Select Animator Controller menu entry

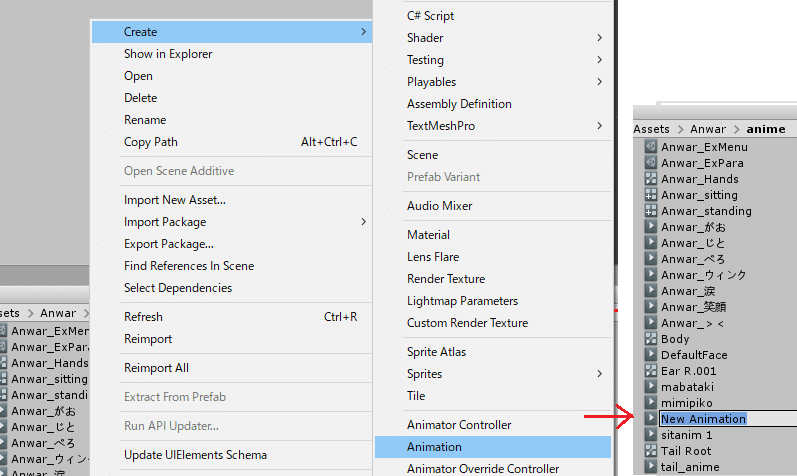click(459, 425)
